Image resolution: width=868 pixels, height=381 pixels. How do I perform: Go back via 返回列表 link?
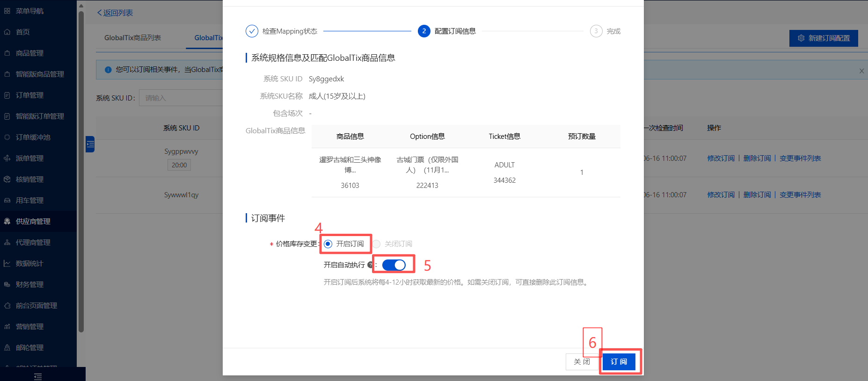coord(115,13)
